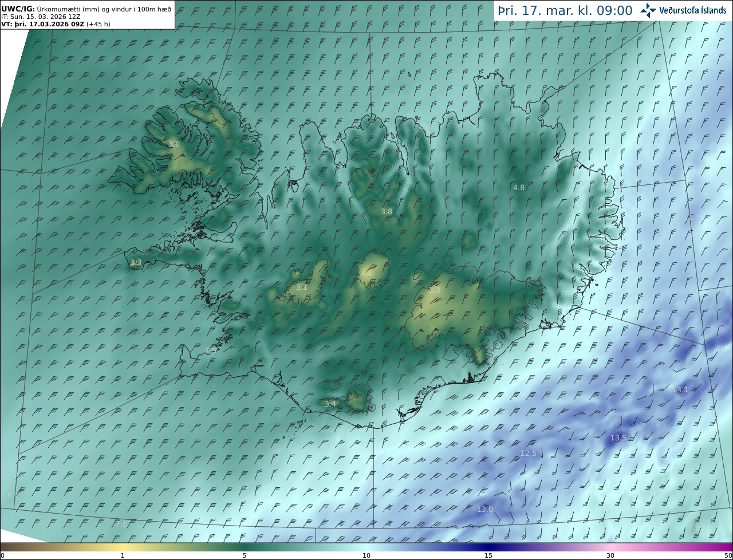Viewport: 733px width, 560px height.
Task: Click the 4.8 value in northeast Iceland
Action: coord(519,187)
